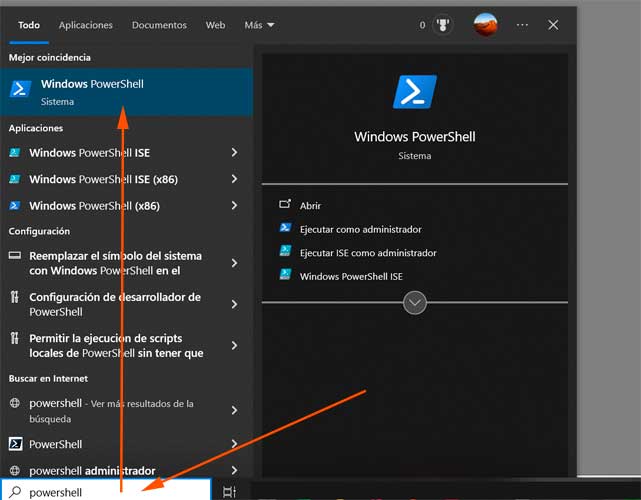Open powershell web search result

click(x=126, y=410)
